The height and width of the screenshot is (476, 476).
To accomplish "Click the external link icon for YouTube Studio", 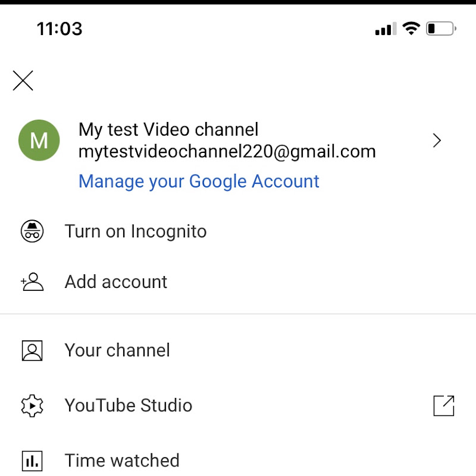I will click(444, 406).
